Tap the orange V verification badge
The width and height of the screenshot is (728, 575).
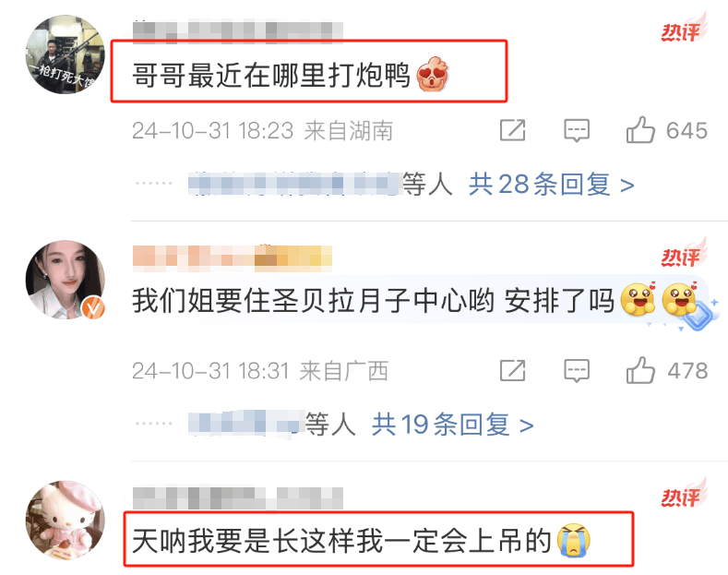(x=94, y=307)
